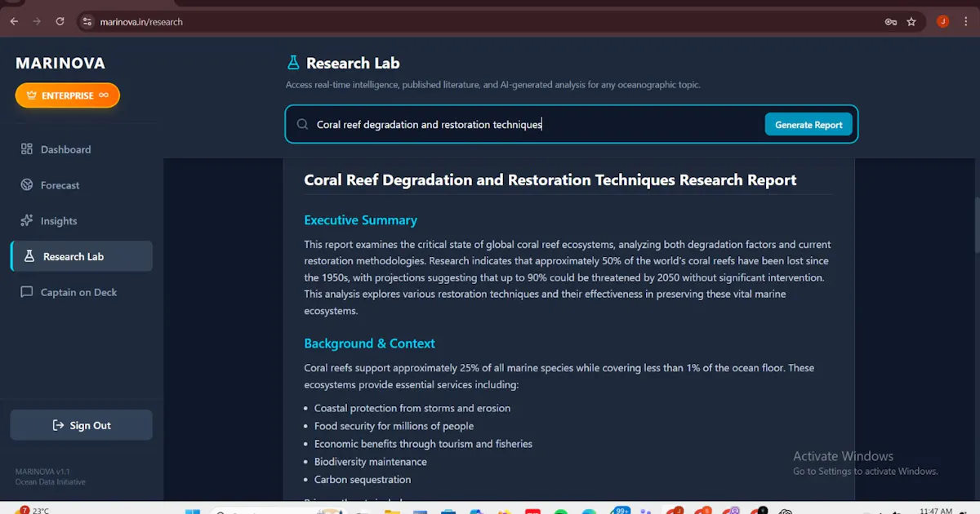Click 'Economic benefits through tourism and fisheries' bullet
980x514 pixels.
click(x=423, y=444)
